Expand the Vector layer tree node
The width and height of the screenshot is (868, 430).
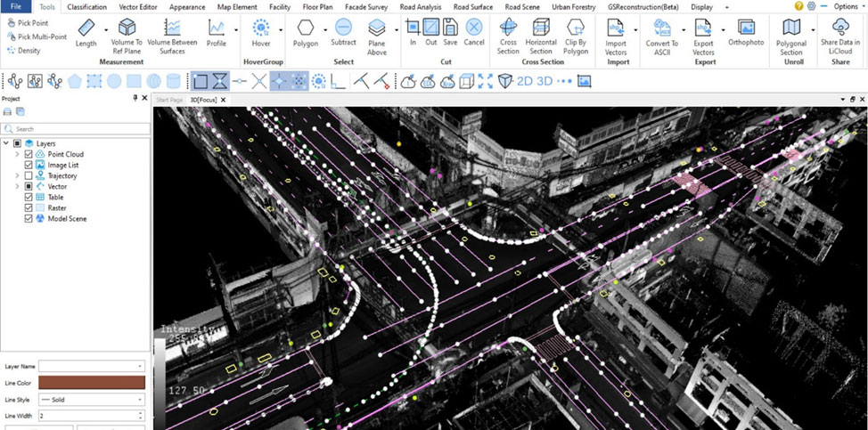click(x=17, y=186)
